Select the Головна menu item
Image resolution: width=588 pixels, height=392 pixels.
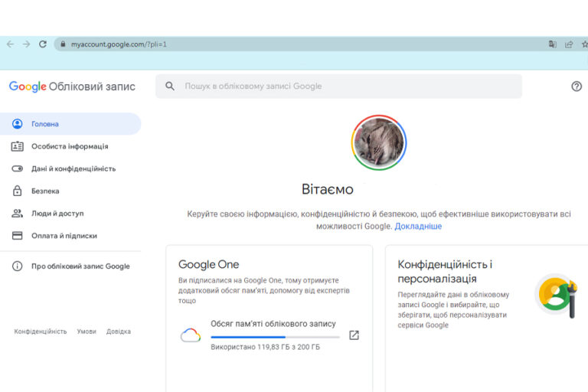pyautogui.click(x=70, y=124)
